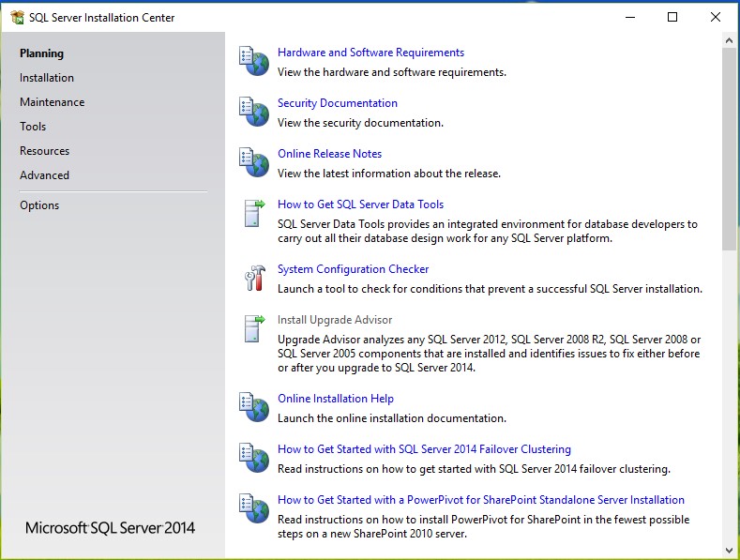740x560 pixels.
Task: Click the SQL Server Data Tools description paragraph
Action: coord(488,231)
